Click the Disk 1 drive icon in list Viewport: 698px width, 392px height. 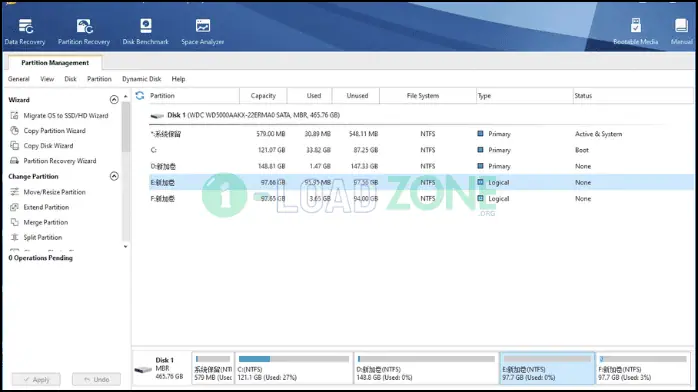click(157, 116)
